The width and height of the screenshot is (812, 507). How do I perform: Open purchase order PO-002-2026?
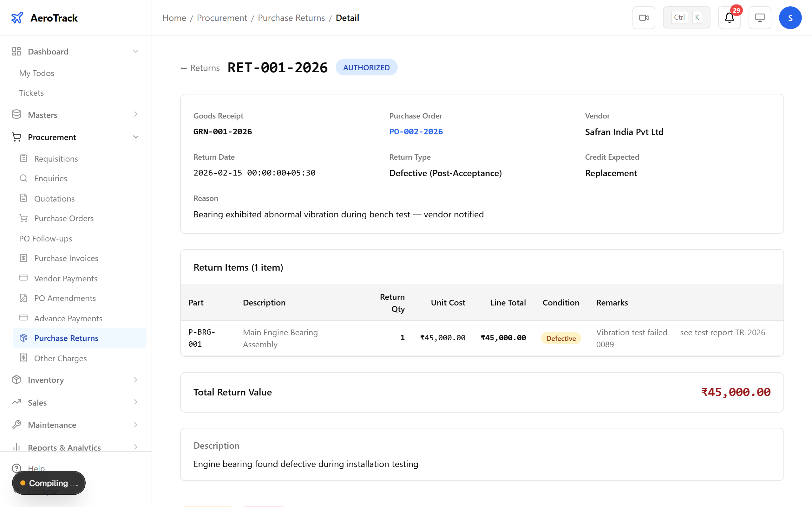coord(416,132)
